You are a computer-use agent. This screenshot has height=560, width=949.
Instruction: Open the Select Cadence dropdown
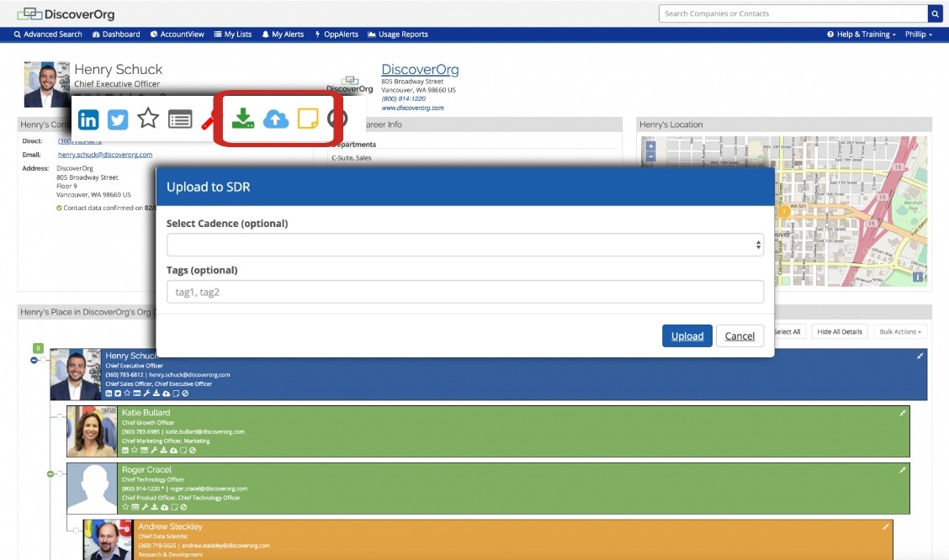click(465, 245)
